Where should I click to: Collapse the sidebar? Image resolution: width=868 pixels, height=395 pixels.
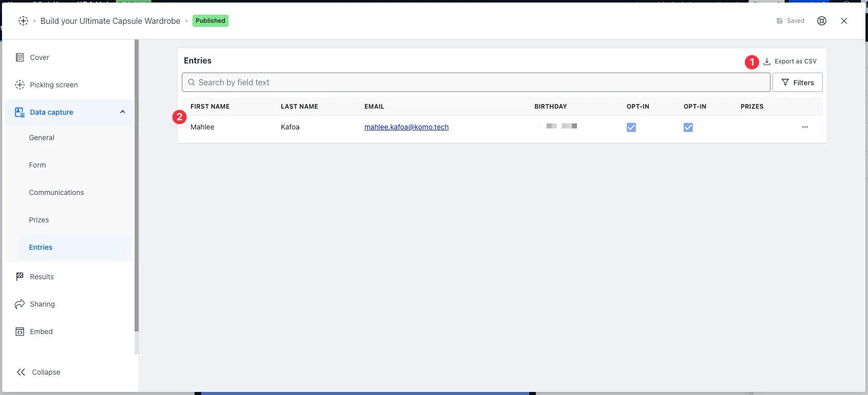[x=38, y=372]
